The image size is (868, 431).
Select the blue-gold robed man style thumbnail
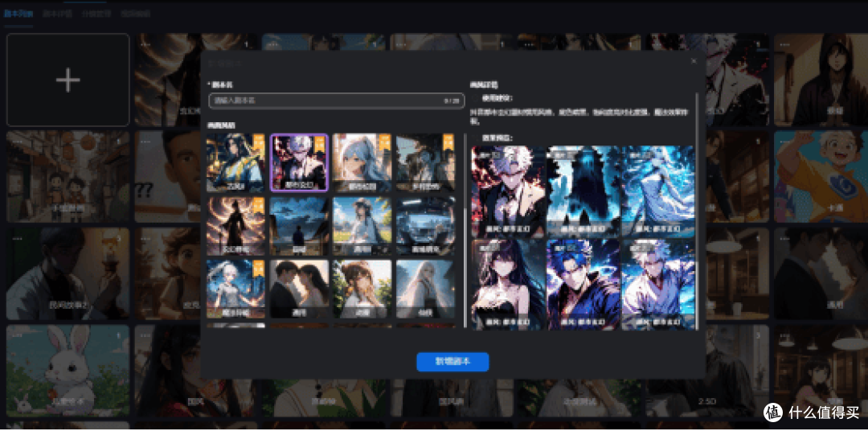click(x=235, y=163)
